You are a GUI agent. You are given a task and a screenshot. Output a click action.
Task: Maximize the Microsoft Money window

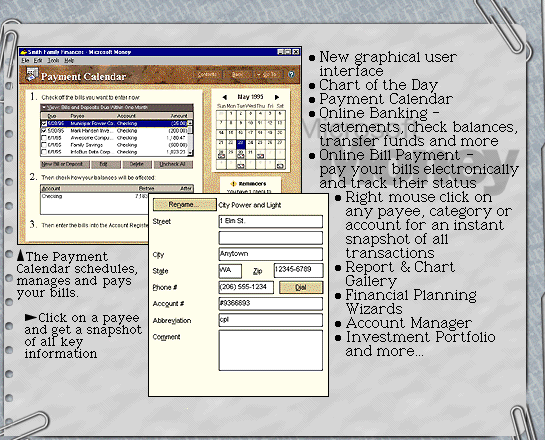pos(288,52)
